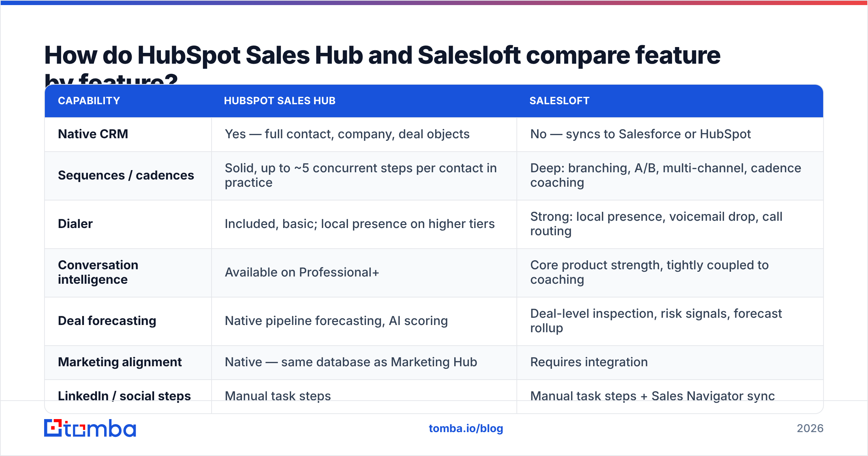Open the tomba.io/blog link
Image resolution: width=868 pixels, height=456 pixels.
click(466, 428)
